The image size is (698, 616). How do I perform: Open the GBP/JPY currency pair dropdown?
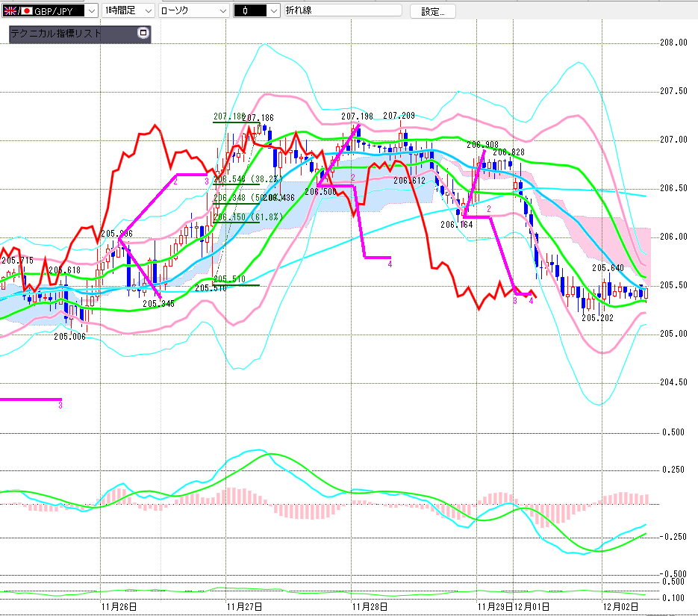tap(90, 10)
